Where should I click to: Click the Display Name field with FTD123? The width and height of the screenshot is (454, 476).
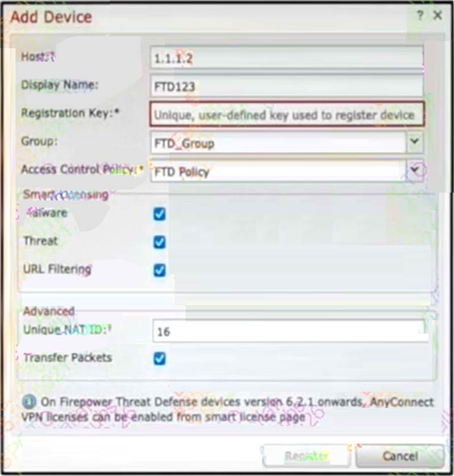(x=287, y=86)
